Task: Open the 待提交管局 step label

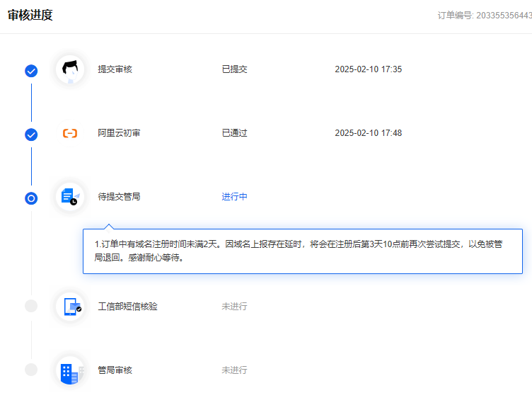Action: pyautogui.click(x=119, y=197)
